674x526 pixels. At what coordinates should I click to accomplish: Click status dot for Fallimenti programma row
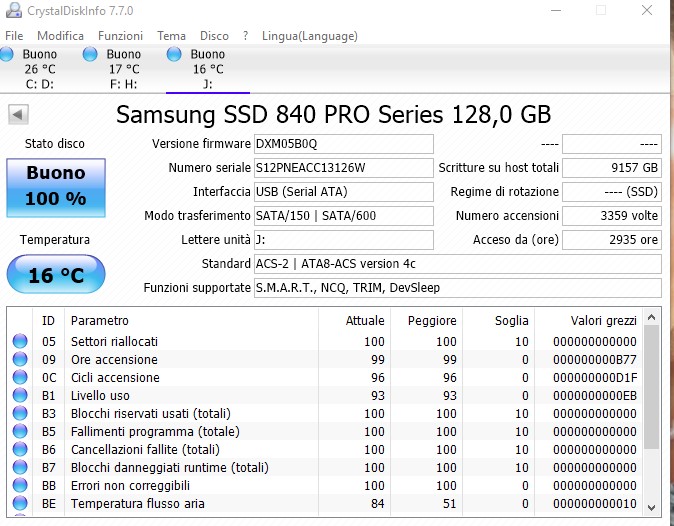tap(20, 431)
